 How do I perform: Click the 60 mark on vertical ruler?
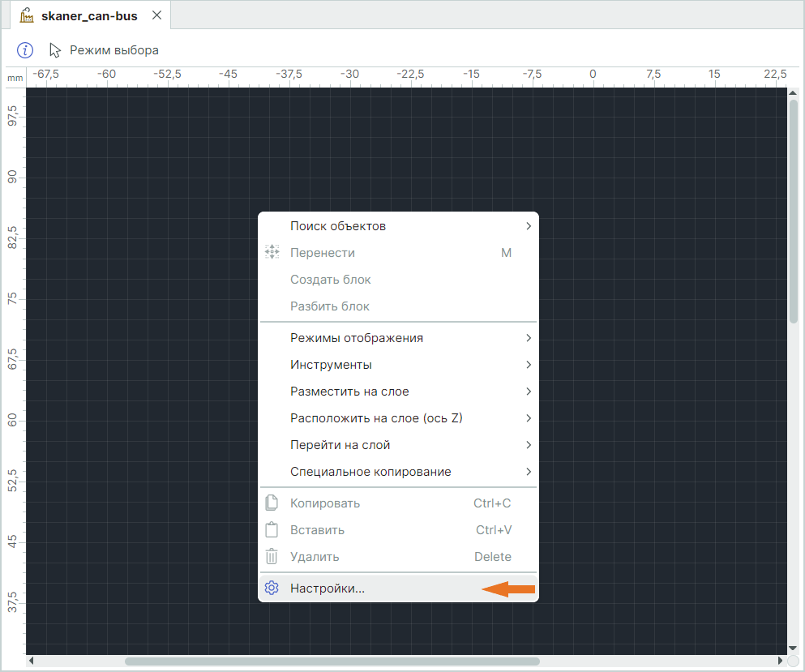pos(12,420)
